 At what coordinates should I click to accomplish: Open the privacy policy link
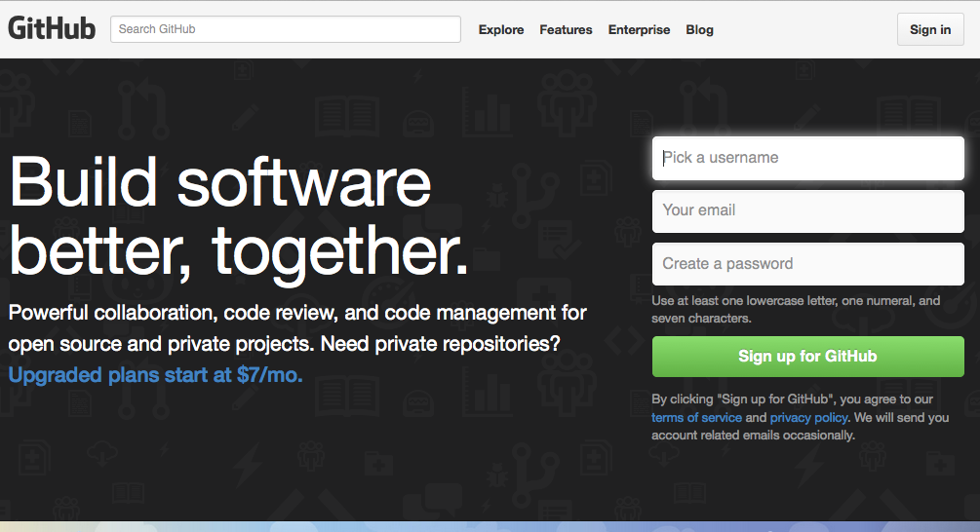808,417
